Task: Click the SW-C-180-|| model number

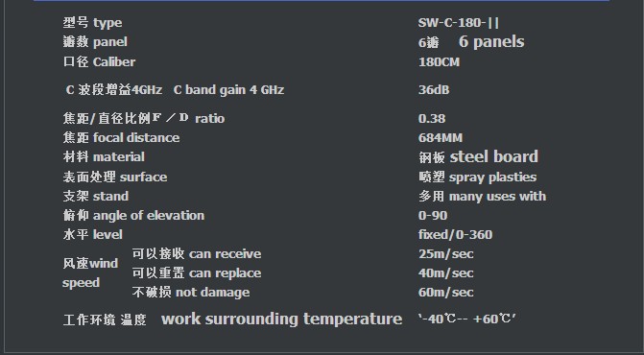Action: coord(459,23)
